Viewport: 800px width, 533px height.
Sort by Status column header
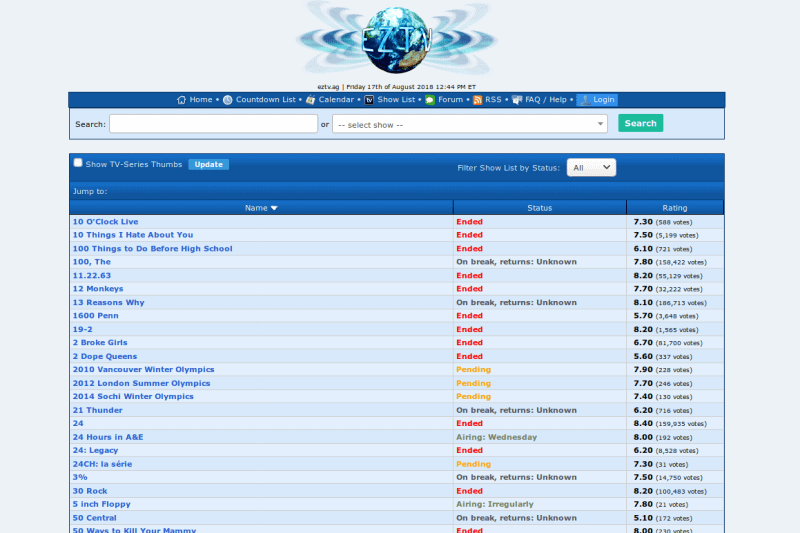pyautogui.click(x=539, y=208)
